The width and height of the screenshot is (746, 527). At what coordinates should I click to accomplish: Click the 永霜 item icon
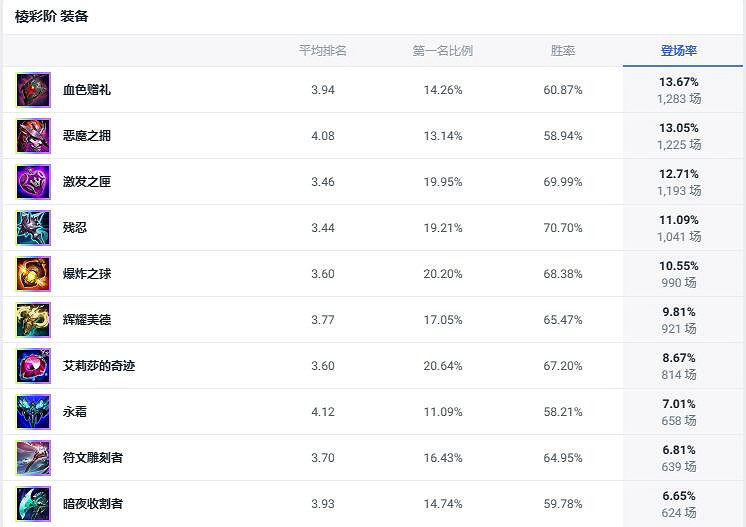[x=33, y=412]
